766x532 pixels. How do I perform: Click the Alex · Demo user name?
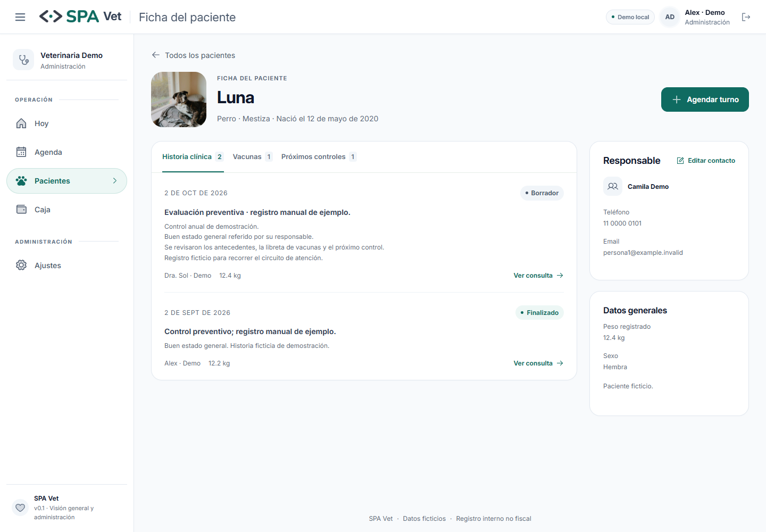click(705, 13)
